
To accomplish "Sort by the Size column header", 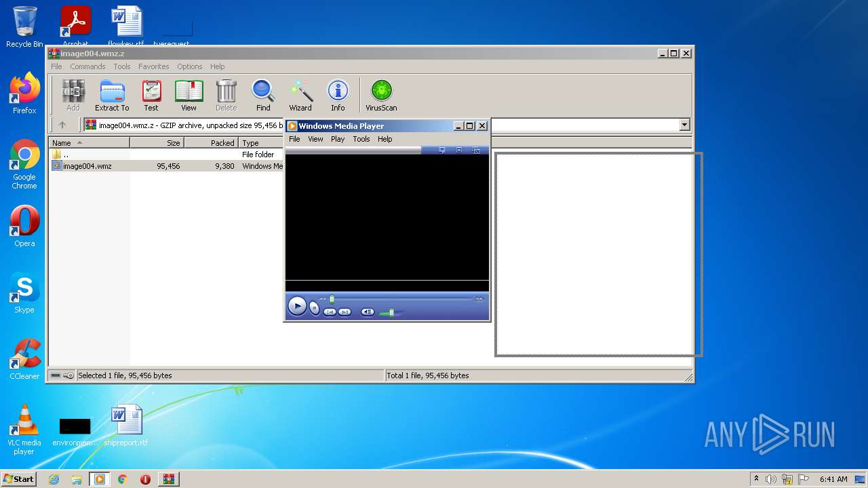I will [157, 143].
